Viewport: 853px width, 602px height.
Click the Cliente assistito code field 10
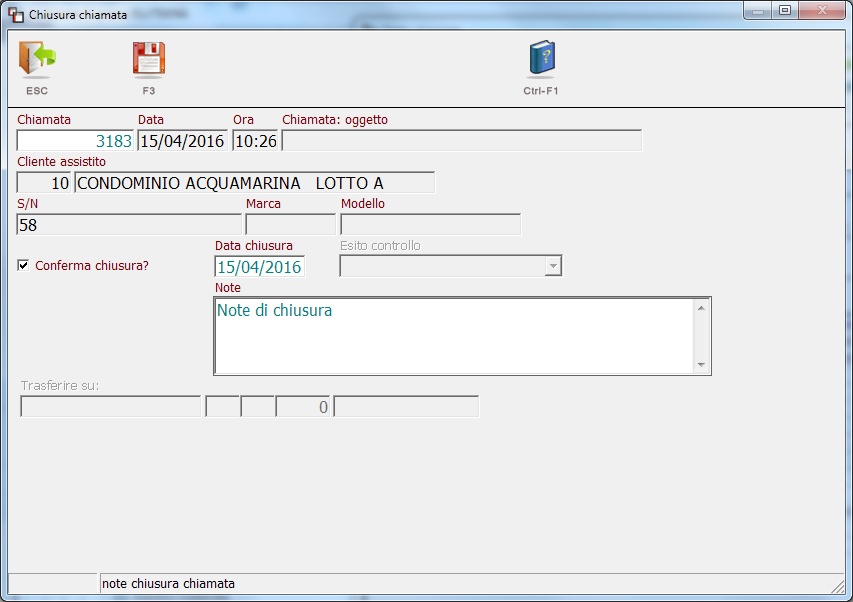coord(44,183)
